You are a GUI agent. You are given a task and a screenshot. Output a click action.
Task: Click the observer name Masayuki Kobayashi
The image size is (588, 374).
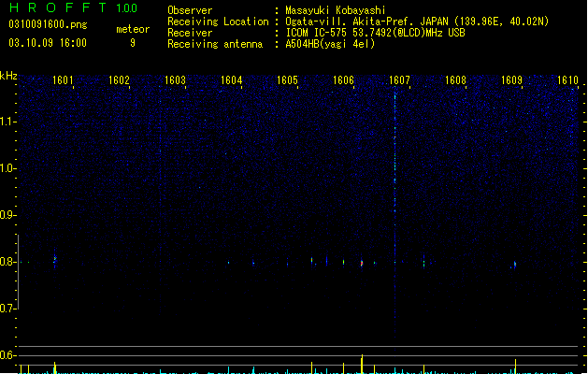point(336,10)
